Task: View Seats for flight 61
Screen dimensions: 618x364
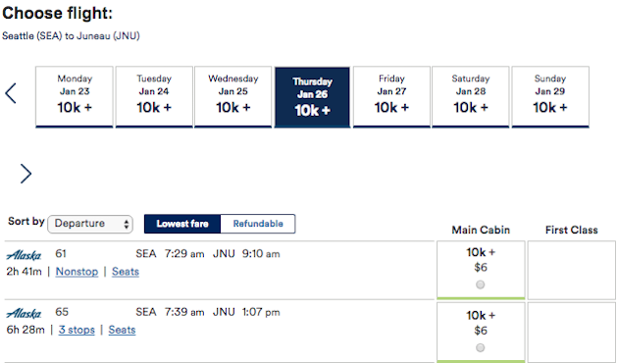Action: pyautogui.click(x=126, y=272)
